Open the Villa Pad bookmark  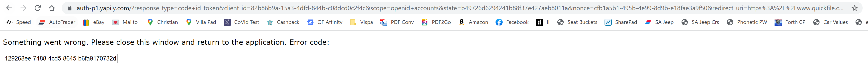pos(201,22)
